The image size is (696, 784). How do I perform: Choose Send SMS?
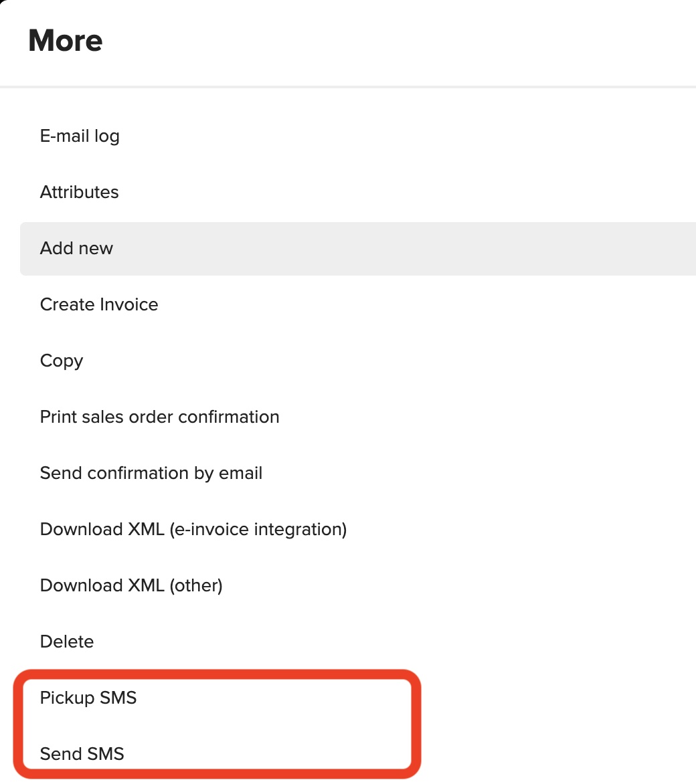pos(82,754)
